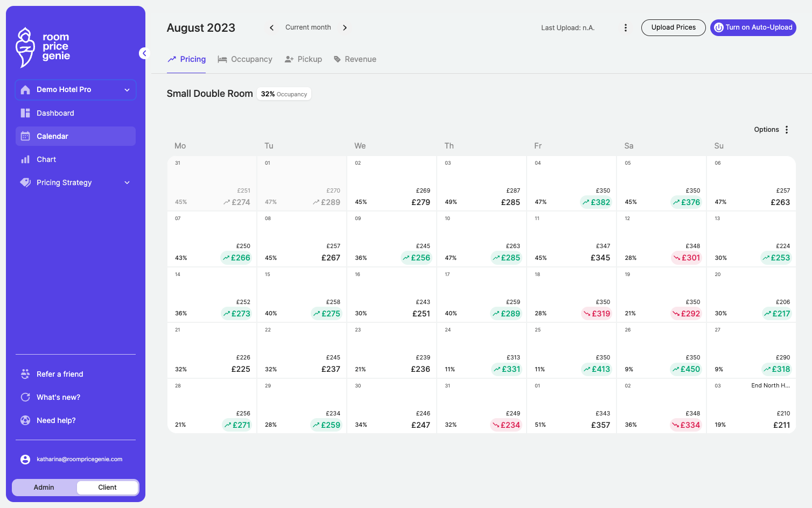
Task: Click price £274 on July 31
Action: (x=237, y=202)
